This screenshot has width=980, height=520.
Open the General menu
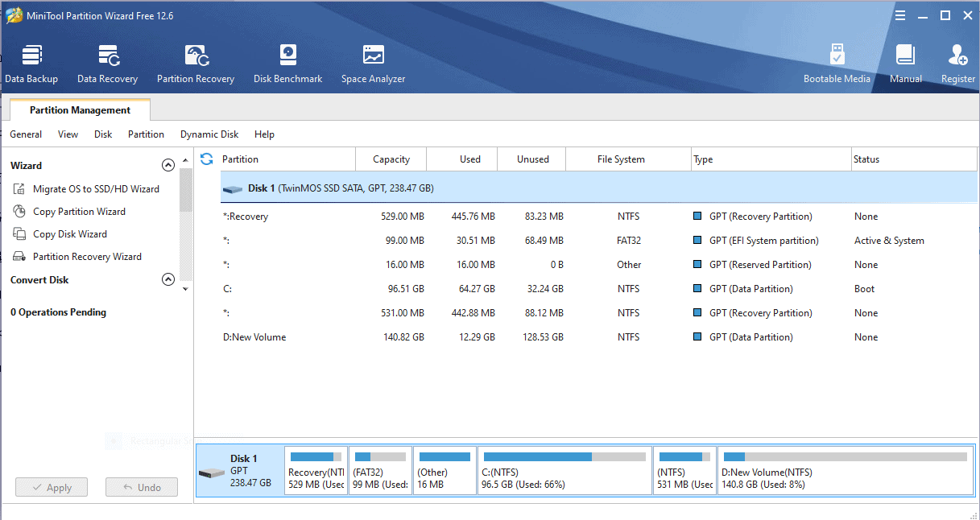pos(26,134)
